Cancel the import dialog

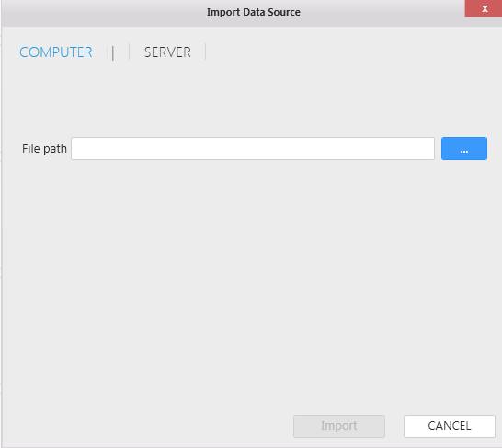tap(450, 426)
